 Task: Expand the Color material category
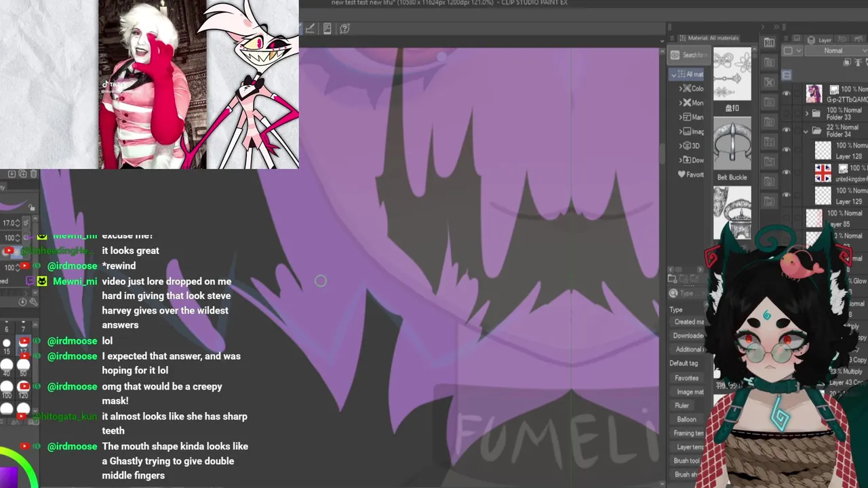click(x=680, y=89)
